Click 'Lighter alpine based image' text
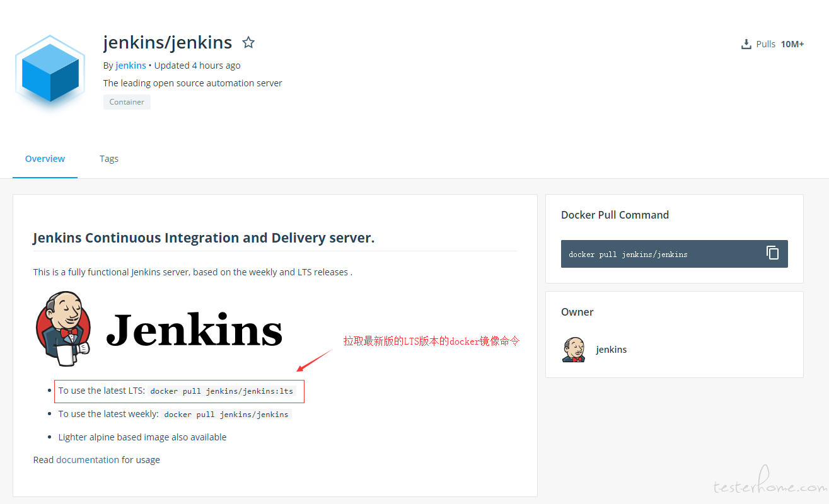 142,437
